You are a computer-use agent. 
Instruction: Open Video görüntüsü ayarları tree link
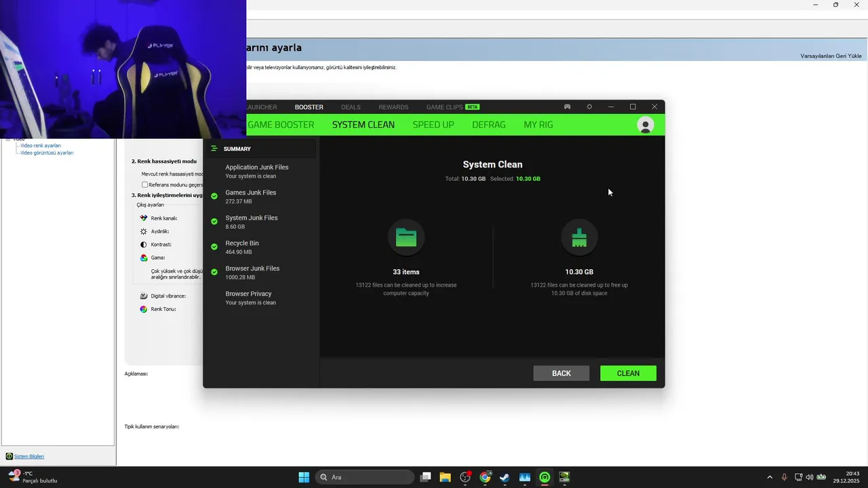pyautogui.click(x=47, y=152)
